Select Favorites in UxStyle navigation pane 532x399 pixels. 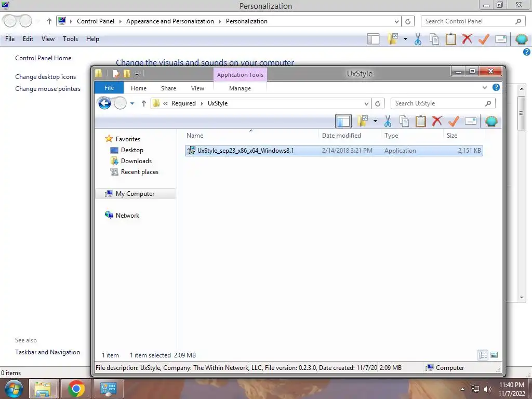(x=128, y=139)
